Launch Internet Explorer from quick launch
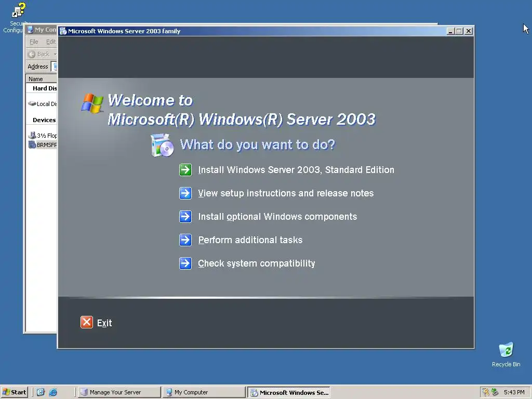This screenshot has height=399, width=532. point(53,392)
